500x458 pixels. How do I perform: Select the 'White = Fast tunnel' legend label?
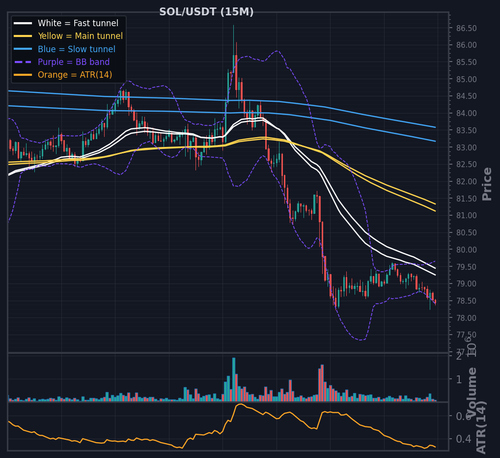point(78,23)
